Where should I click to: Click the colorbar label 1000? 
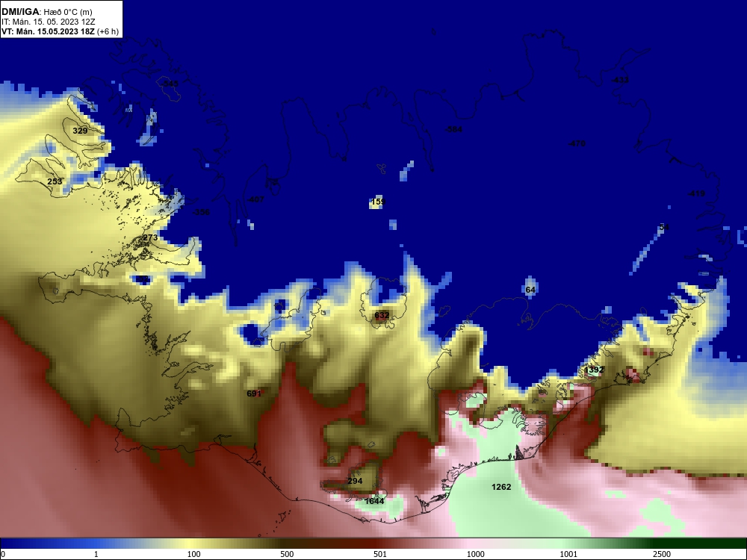(475, 554)
